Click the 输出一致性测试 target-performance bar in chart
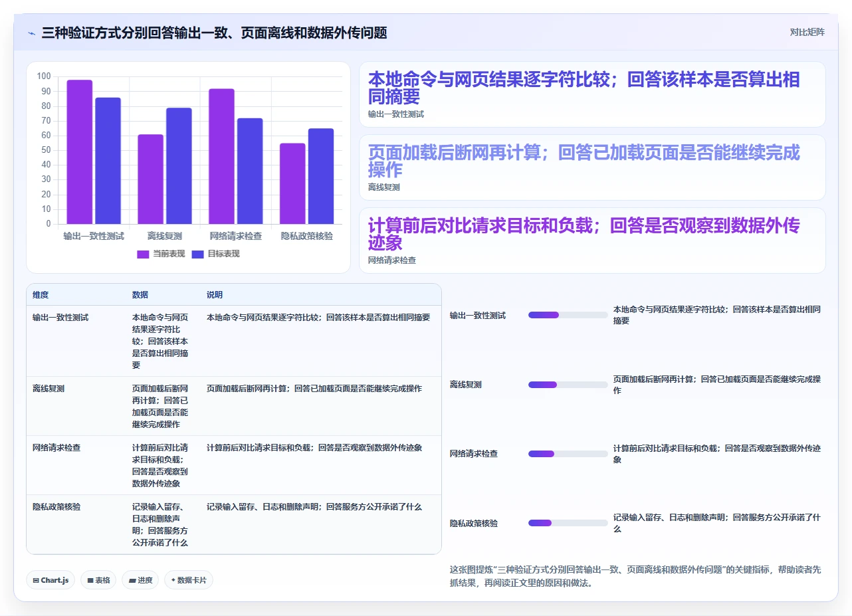The width and height of the screenshot is (852, 616). point(108,161)
